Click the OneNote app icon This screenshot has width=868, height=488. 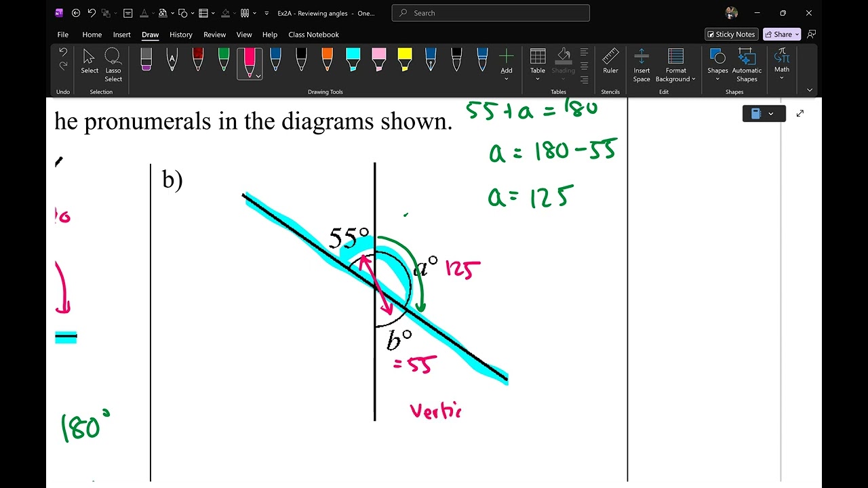pyautogui.click(x=58, y=13)
